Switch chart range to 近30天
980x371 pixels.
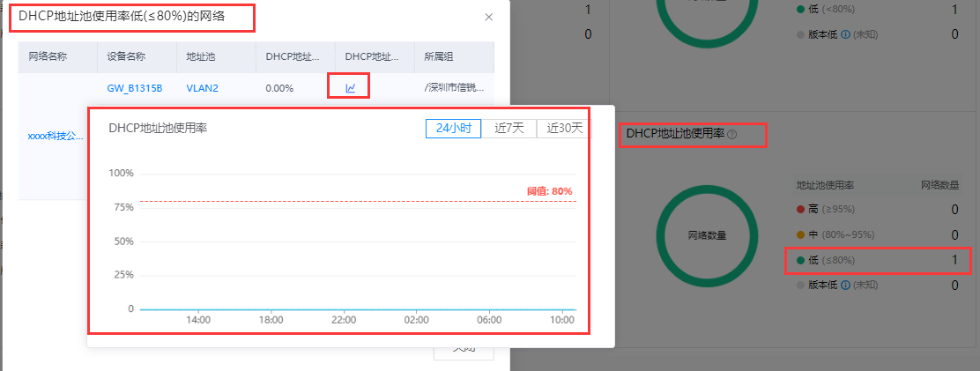point(564,128)
